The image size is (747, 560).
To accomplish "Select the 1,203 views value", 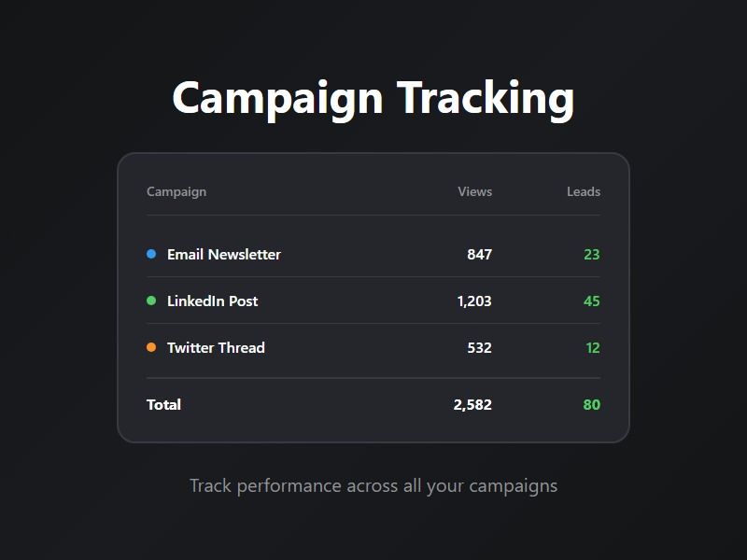I will tap(474, 301).
